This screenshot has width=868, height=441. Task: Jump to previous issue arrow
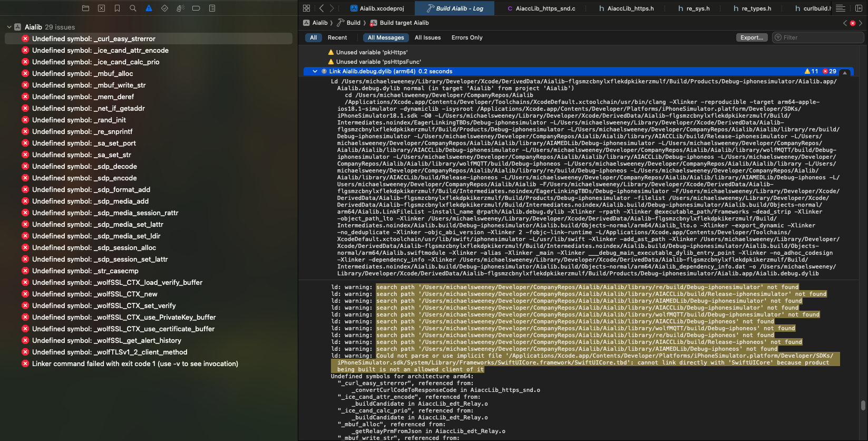(845, 23)
